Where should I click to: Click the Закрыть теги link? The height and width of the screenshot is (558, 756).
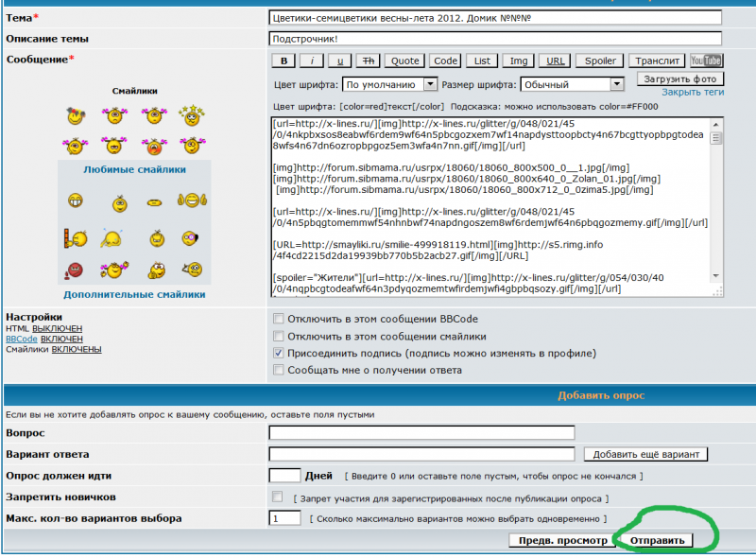point(693,92)
